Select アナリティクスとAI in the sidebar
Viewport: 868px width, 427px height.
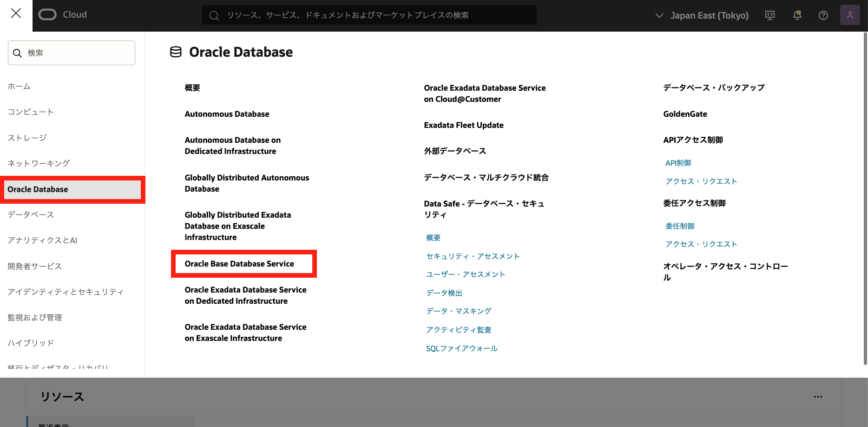tap(42, 240)
